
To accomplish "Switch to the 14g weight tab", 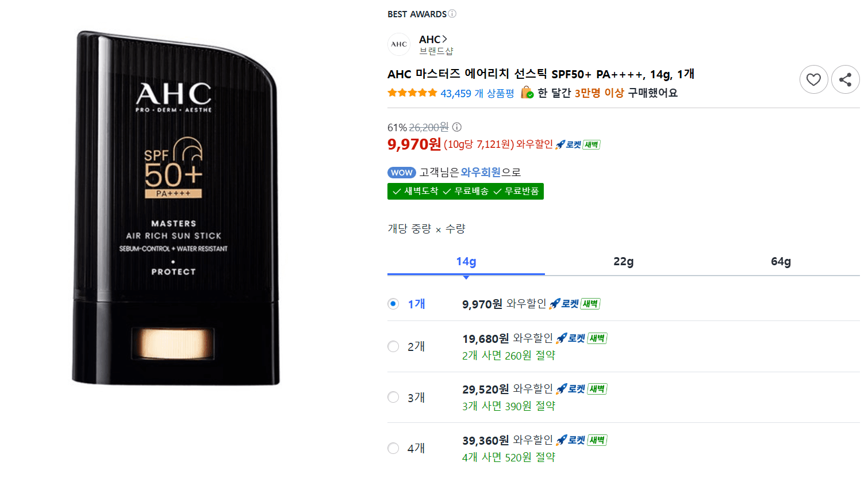I will 466,262.
